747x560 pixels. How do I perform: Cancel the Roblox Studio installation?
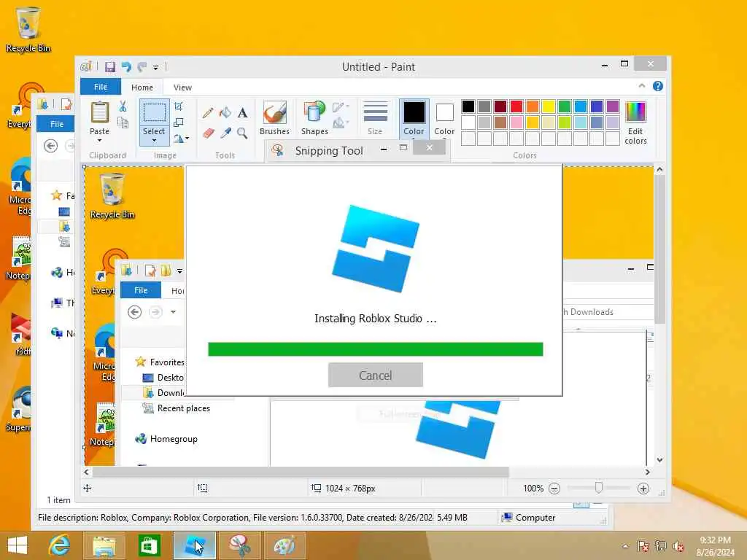(x=376, y=376)
